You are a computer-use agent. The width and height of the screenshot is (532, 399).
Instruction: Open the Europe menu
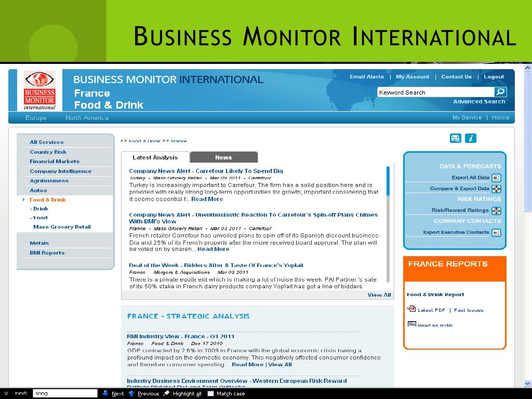[x=36, y=118]
